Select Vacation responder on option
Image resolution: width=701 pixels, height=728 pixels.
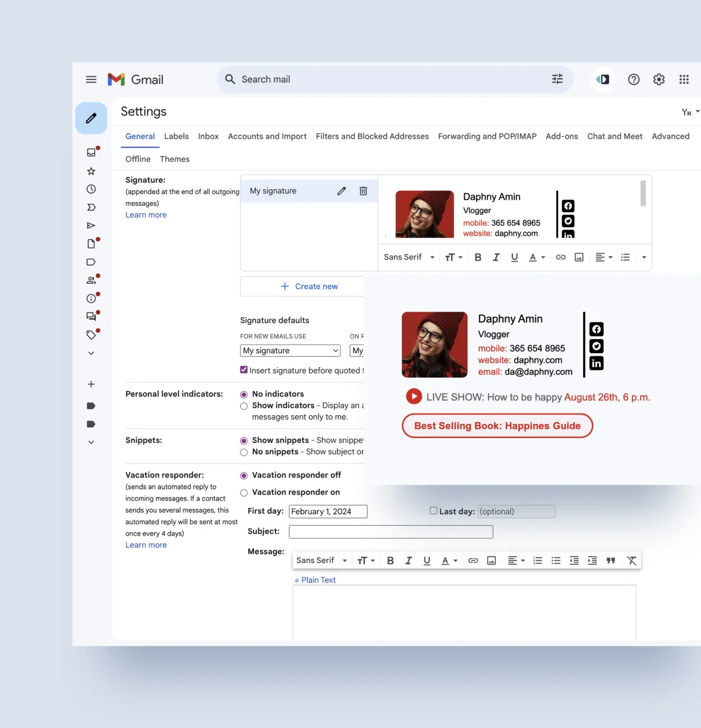click(x=244, y=492)
